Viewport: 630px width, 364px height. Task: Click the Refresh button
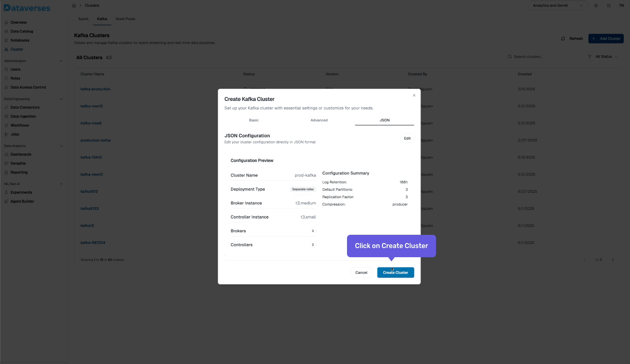pos(572,39)
